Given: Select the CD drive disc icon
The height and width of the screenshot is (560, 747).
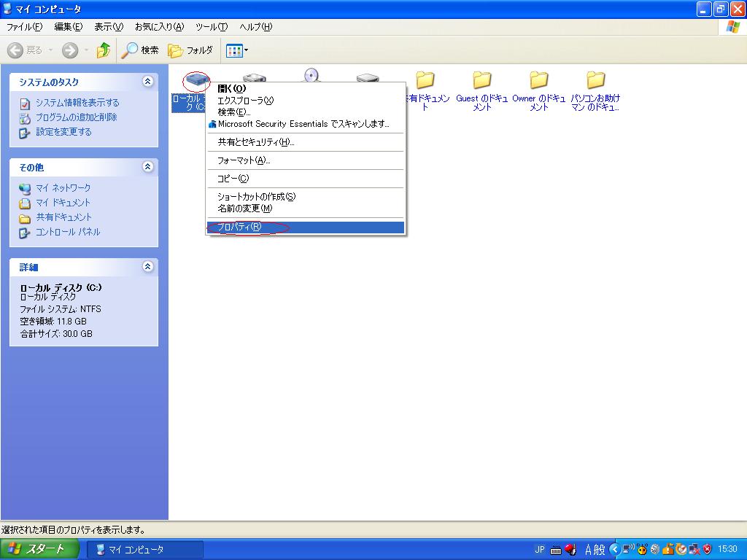Looking at the screenshot, I should click(x=311, y=76).
